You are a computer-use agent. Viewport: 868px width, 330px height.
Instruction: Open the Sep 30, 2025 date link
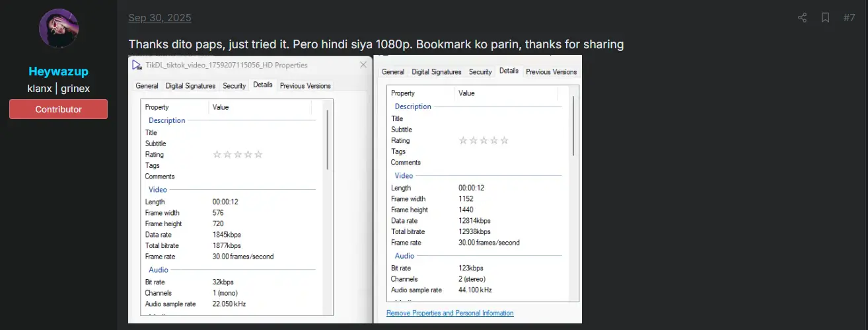(160, 18)
